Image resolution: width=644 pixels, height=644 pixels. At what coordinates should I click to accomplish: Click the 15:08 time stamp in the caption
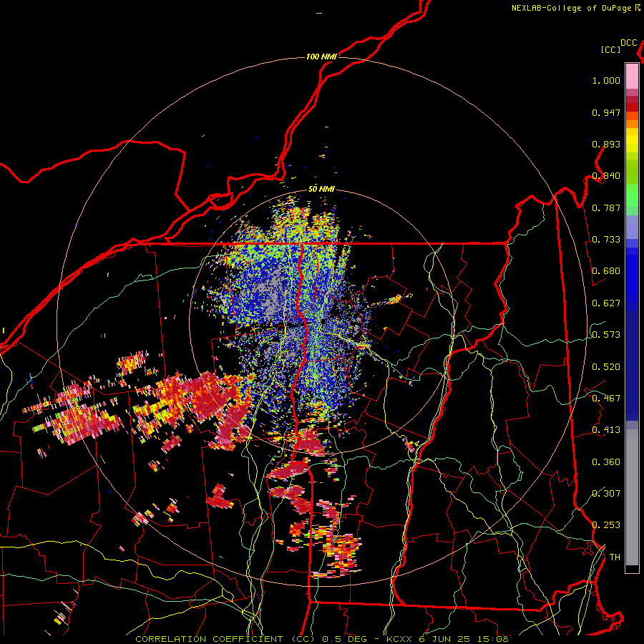point(492,639)
